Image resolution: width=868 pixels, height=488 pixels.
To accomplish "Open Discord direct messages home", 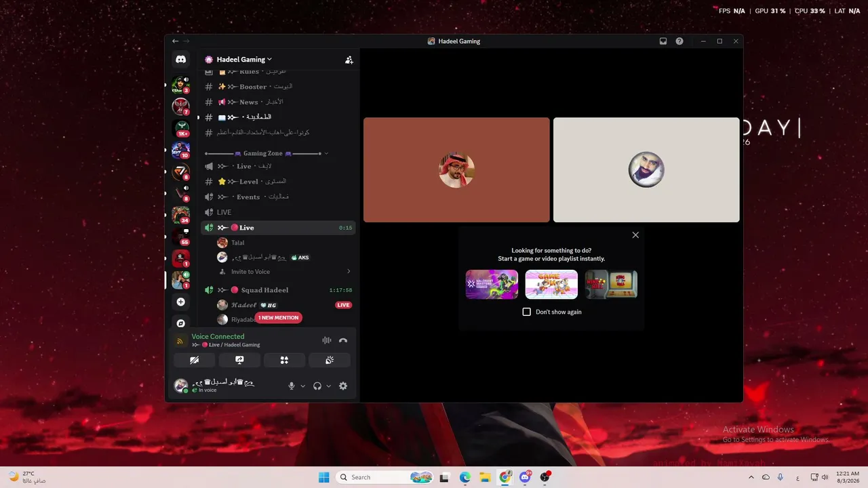I will click(180, 60).
